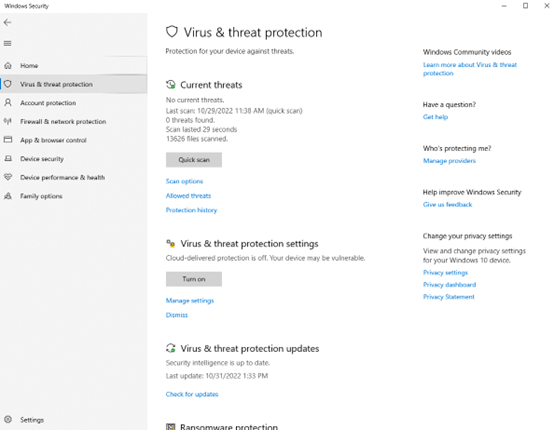
Task: Click the Device security laptop icon
Action: tap(8, 159)
